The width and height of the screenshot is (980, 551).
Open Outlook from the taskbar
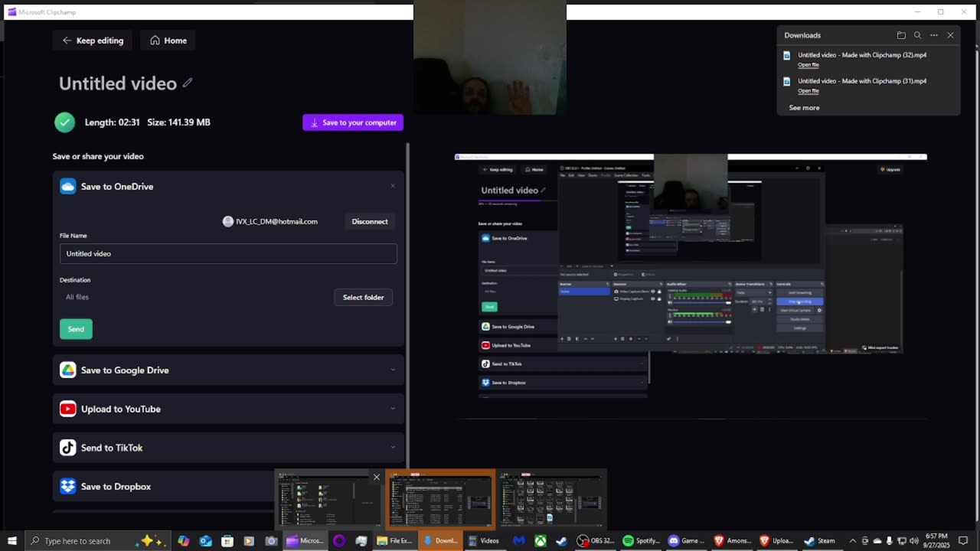point(205,541)
